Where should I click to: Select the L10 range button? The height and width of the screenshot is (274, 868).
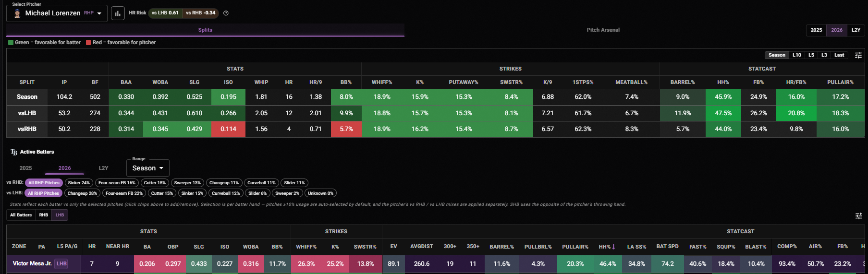tap(796, 55)
